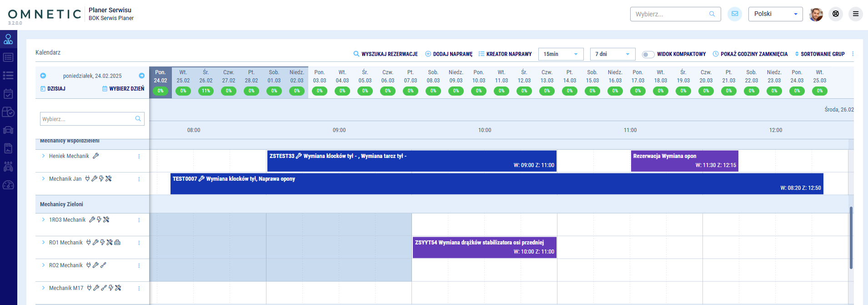The image size is (868, 305).
Task: Open the Polski language dropdown
Action: click(775, 14)
